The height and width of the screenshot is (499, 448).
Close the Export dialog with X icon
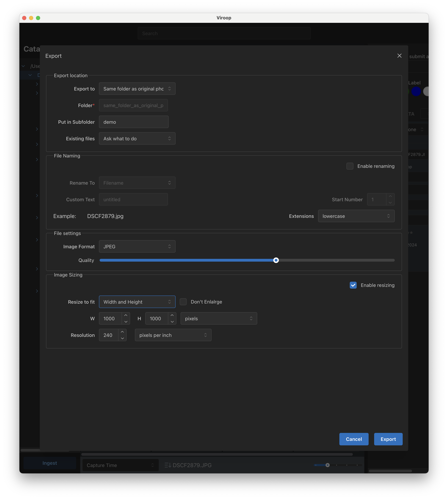point(399,56)
